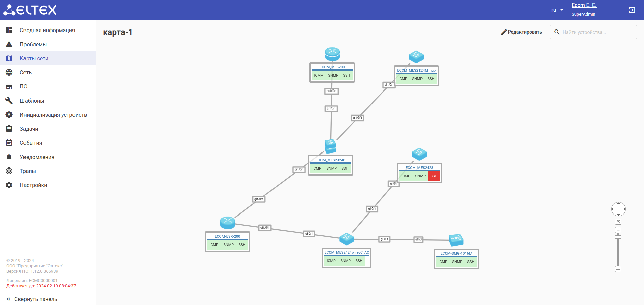Click the license expiry date text
Screen dimensions: 644x305
pos(41,286)
